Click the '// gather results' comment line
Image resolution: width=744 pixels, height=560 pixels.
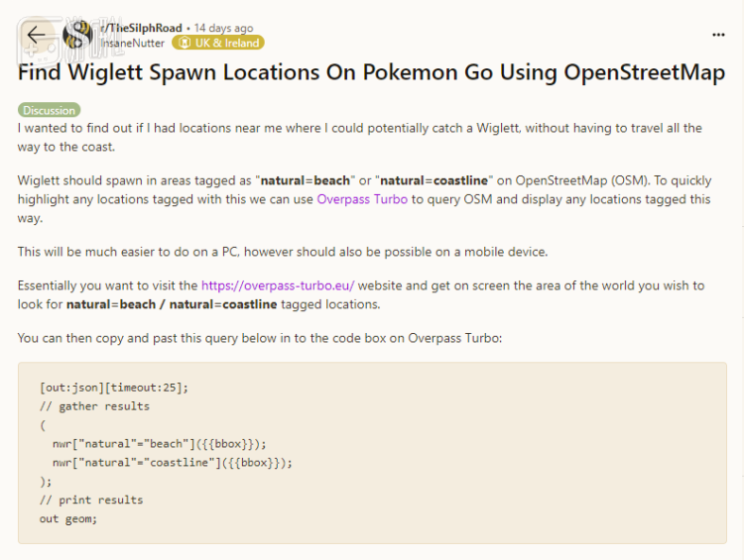pos(94,406)
